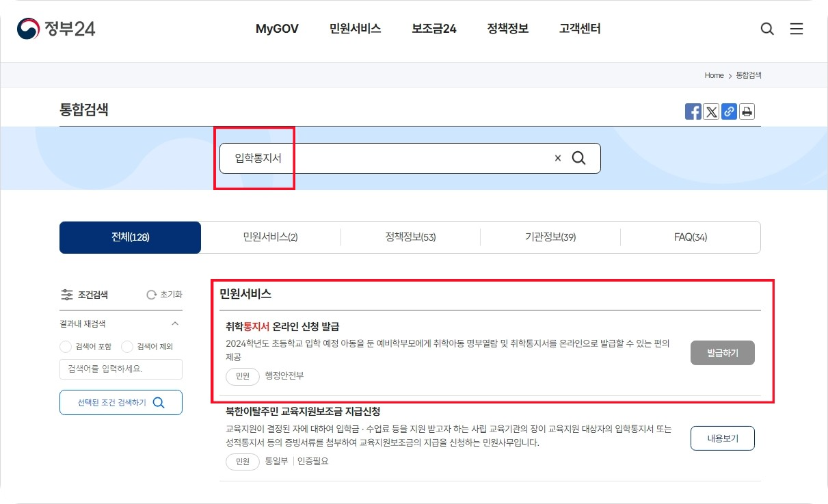Screen dimensions: 828x504
Task: Copy the page URL with link icon
Action: pos(728,111)
